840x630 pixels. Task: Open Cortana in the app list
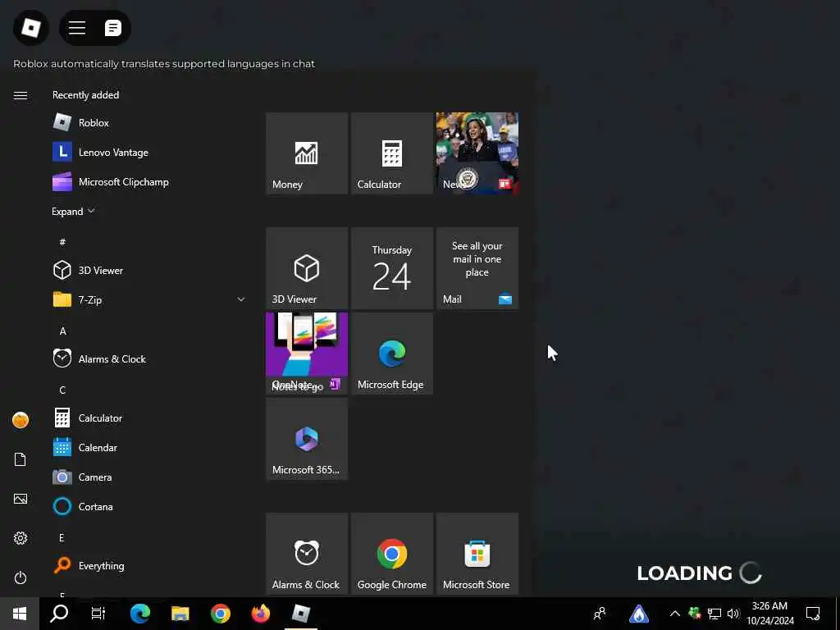(x=149, y=506)
